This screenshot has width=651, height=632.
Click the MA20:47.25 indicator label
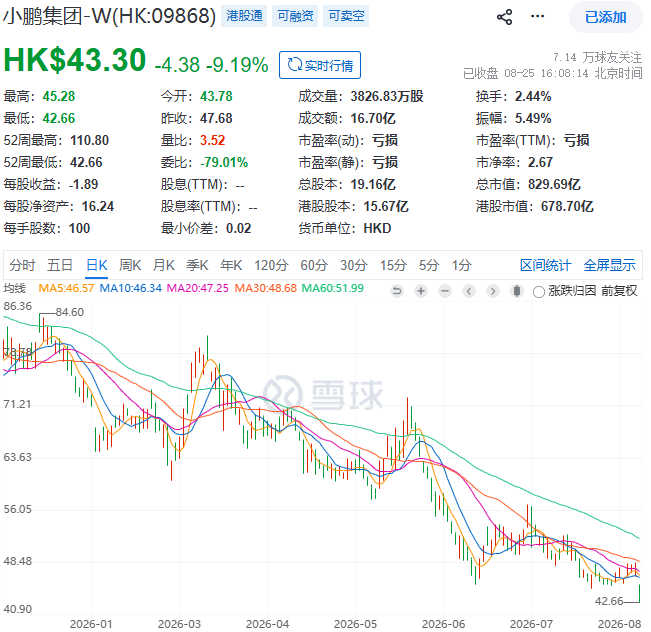198,288
